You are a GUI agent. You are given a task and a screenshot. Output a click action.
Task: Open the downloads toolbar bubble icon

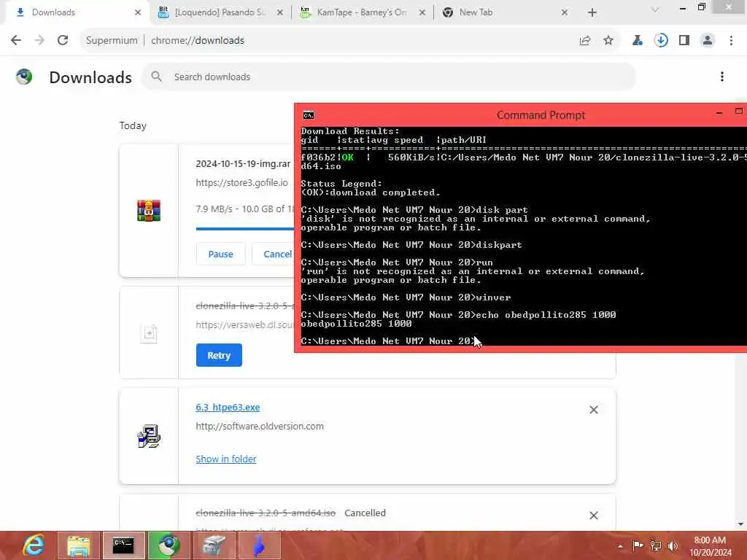[x=661, y=41]
